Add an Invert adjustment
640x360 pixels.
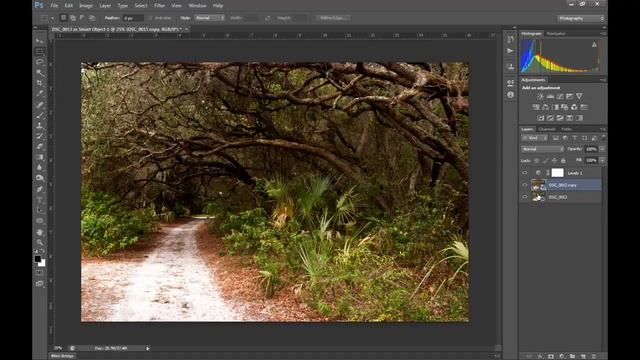(541, 118)
